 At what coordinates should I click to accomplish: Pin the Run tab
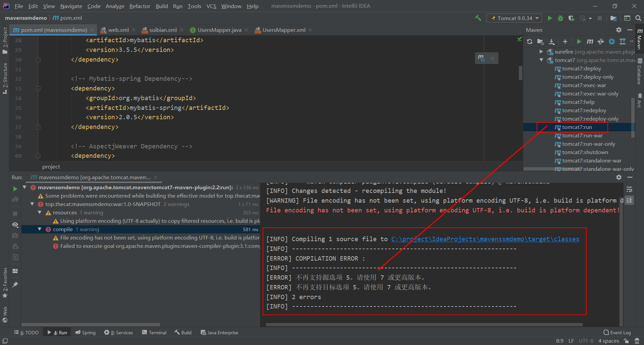15,285
